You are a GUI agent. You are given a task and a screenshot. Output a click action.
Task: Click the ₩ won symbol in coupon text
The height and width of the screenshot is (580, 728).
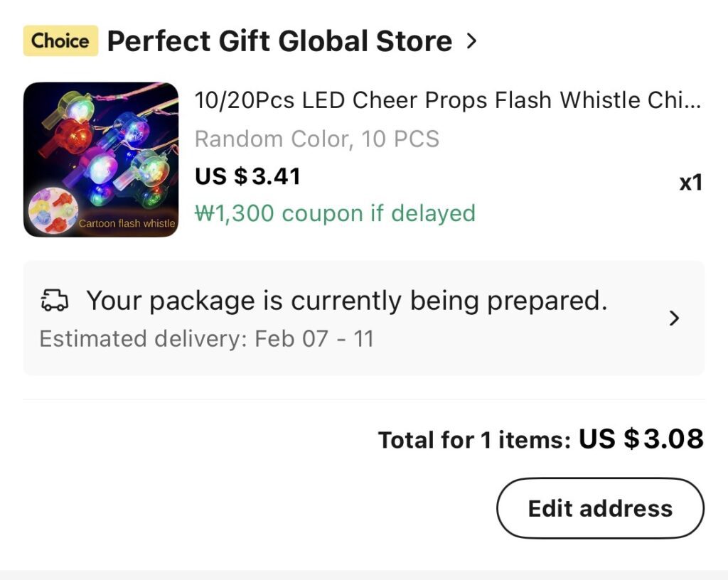[204, 213]
